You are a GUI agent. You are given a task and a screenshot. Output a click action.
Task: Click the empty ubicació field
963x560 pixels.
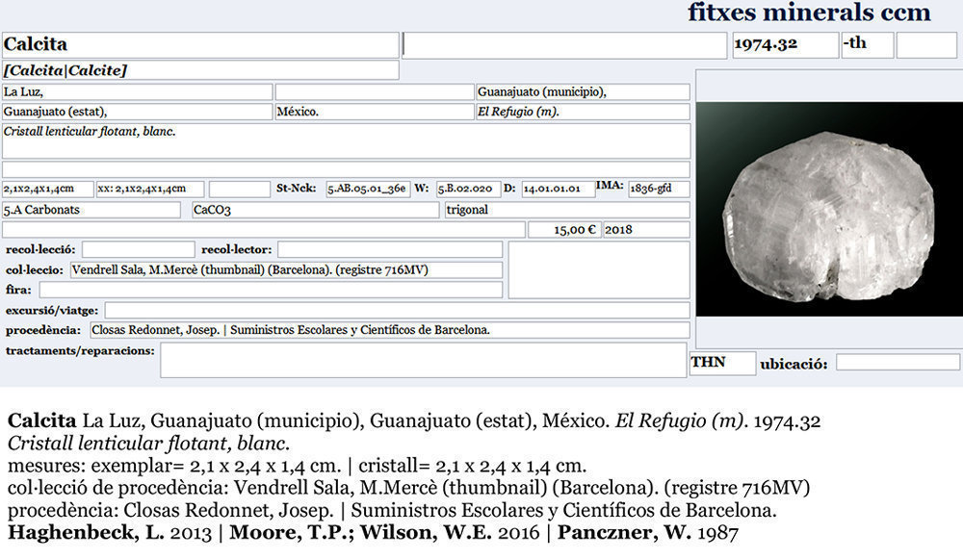pyautogui.click(x=898, y=363)
